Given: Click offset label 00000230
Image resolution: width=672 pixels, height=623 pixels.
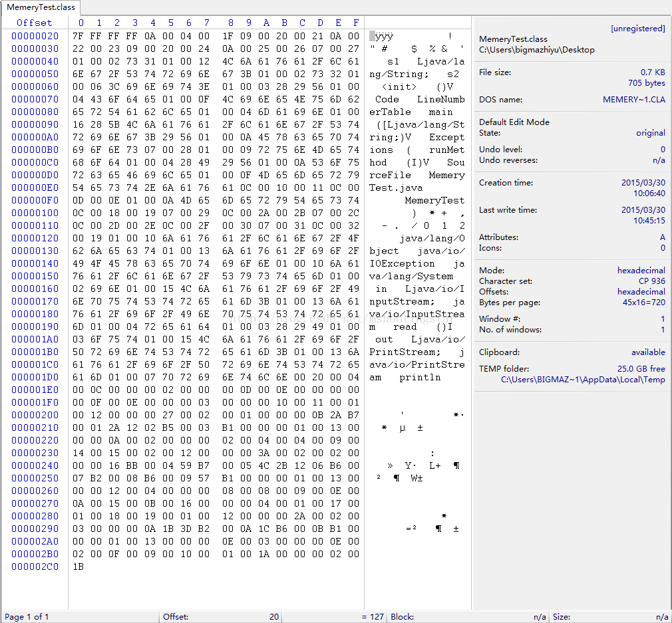Looking at the screenshot, I should (35, 453).
